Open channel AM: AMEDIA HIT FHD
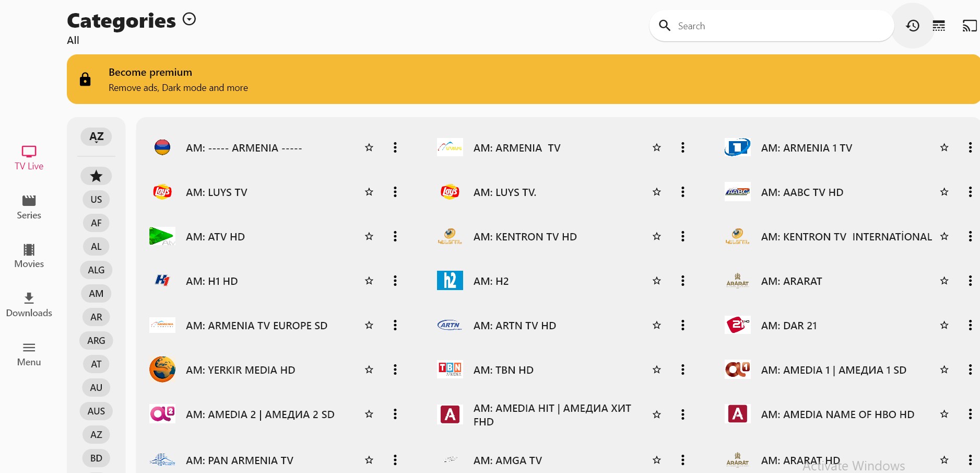 coord(552,414)
